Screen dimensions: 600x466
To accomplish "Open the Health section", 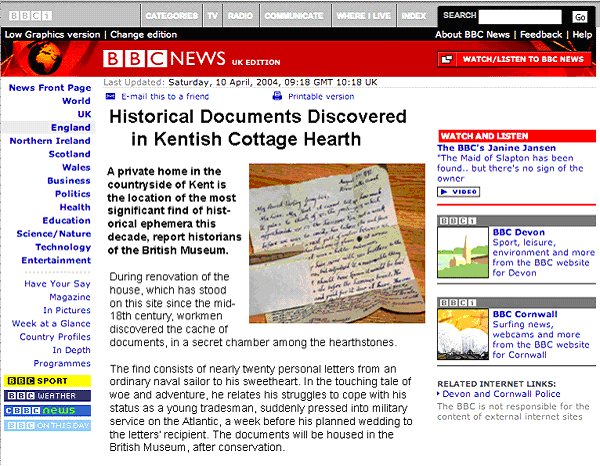I will pos(75,207).
